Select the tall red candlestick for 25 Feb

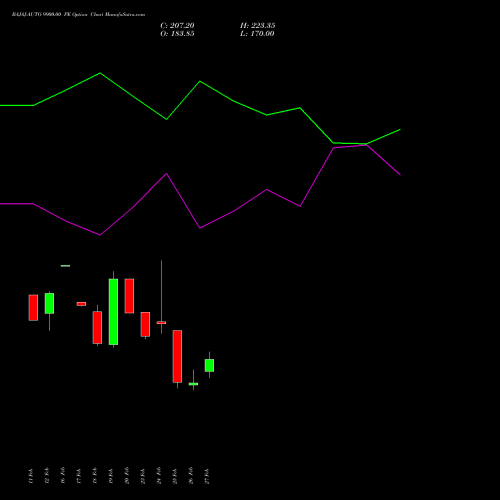[177, 356]
